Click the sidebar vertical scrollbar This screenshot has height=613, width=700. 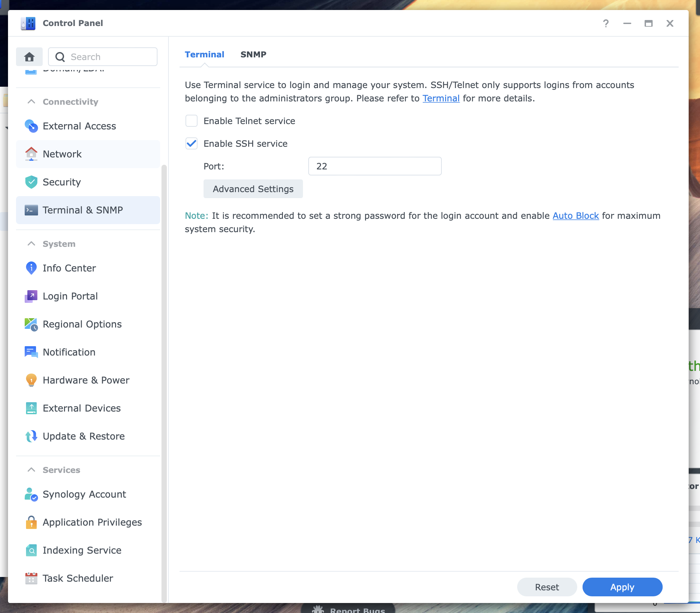pos(164,383)
